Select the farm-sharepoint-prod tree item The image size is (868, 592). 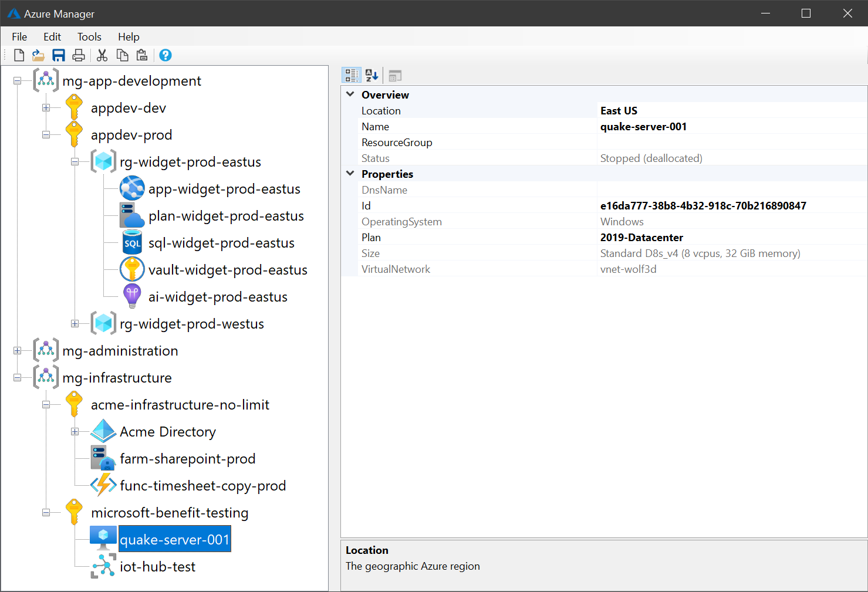pyautogui.click(x=187, y=459)
